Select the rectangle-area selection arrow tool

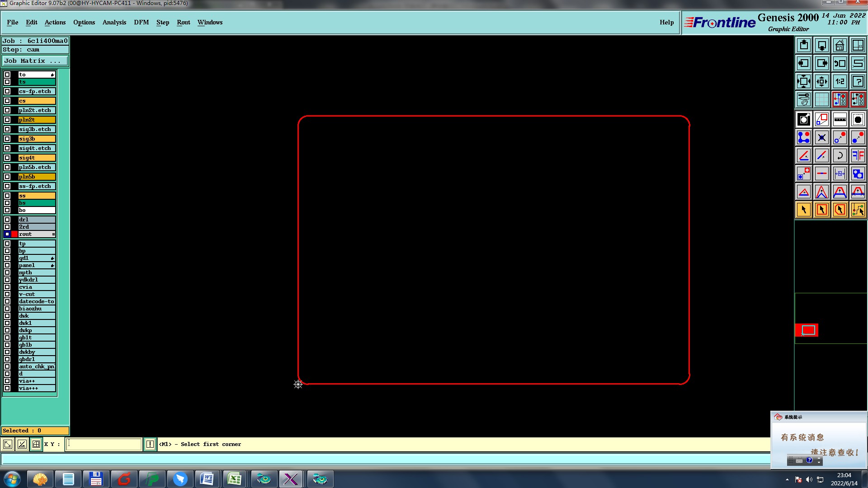(x=821, y=210)
